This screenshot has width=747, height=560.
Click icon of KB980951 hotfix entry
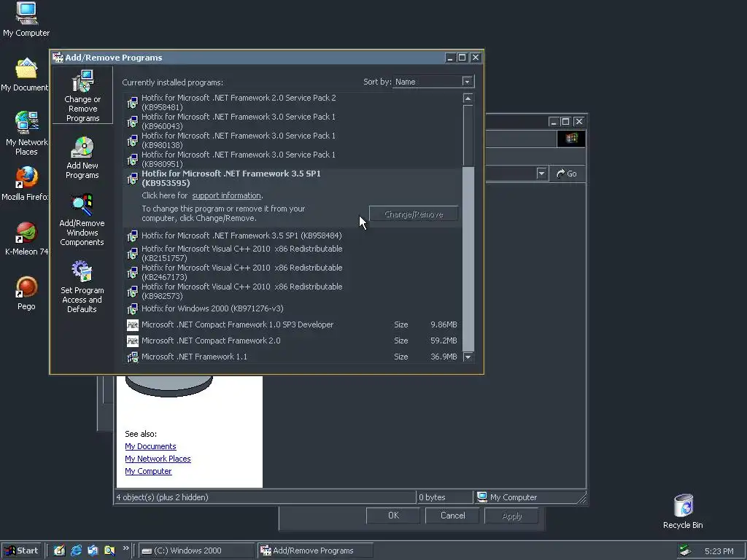tap(133, 160)
